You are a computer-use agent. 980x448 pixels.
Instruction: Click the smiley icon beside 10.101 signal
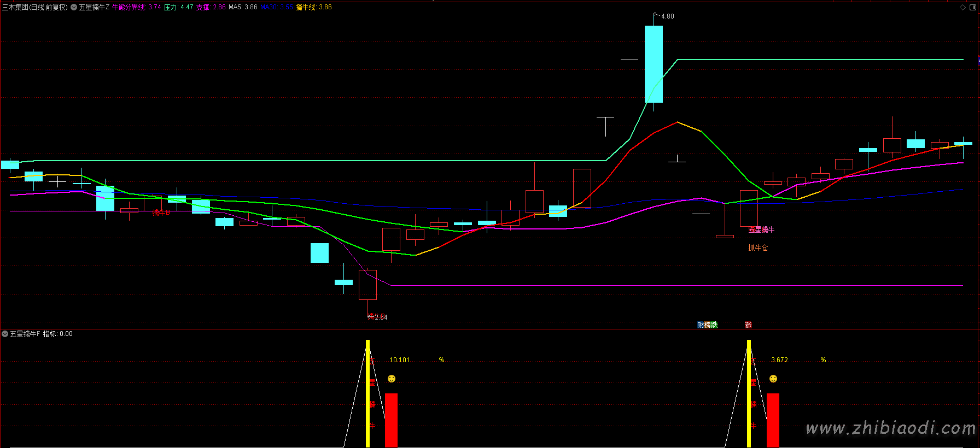pyautogui.click(x=392, y=379)
